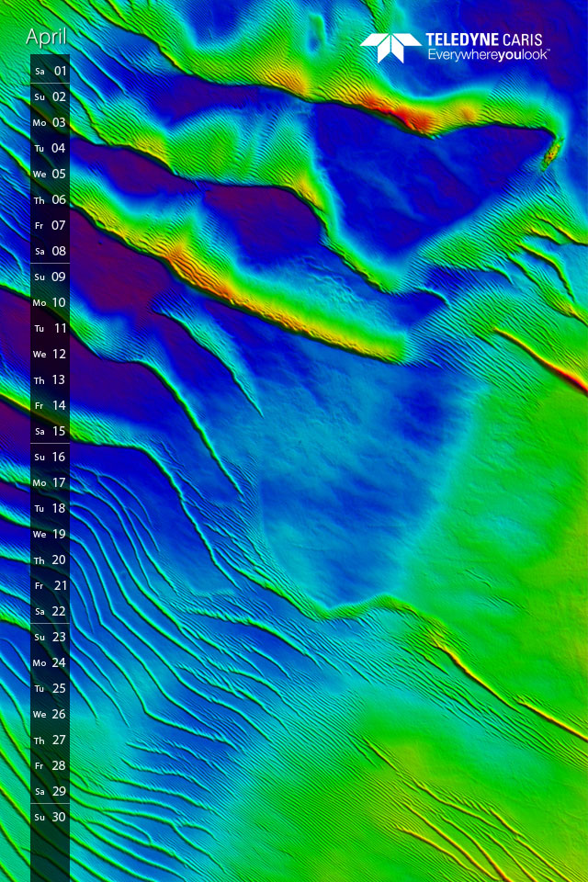Select calendar row Sa 08
588x882 pixels.
click(51, 251)
